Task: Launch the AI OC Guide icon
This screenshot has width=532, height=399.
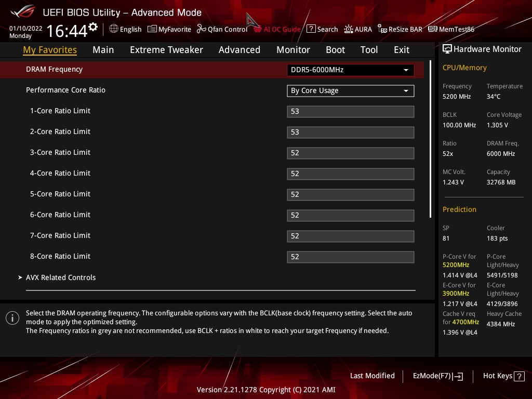Action: (258, 29)
